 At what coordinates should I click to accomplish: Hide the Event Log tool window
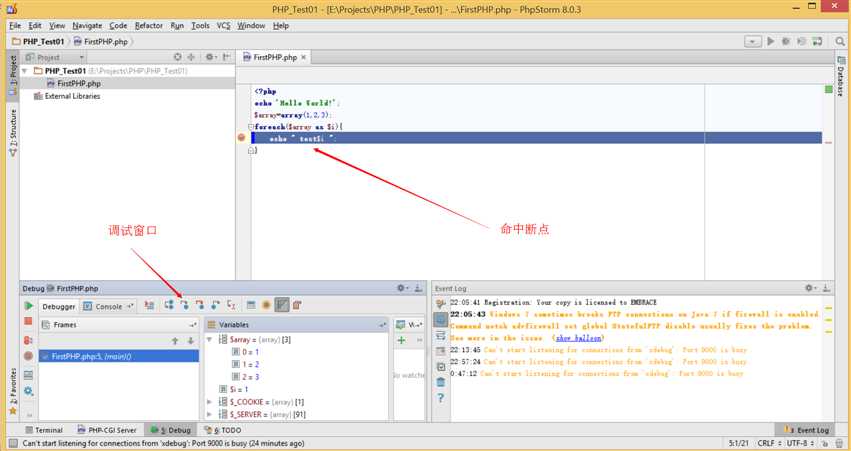tap(827, 288)
